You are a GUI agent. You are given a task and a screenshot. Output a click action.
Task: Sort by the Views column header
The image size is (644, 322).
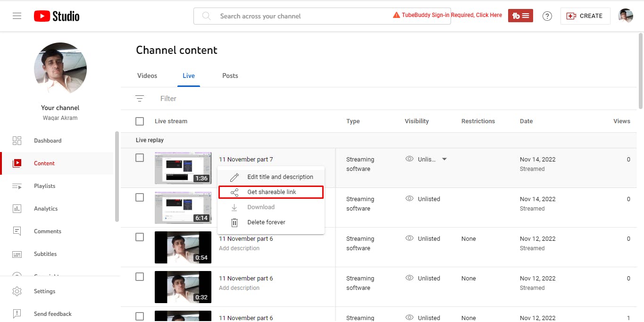pos(621,121)
